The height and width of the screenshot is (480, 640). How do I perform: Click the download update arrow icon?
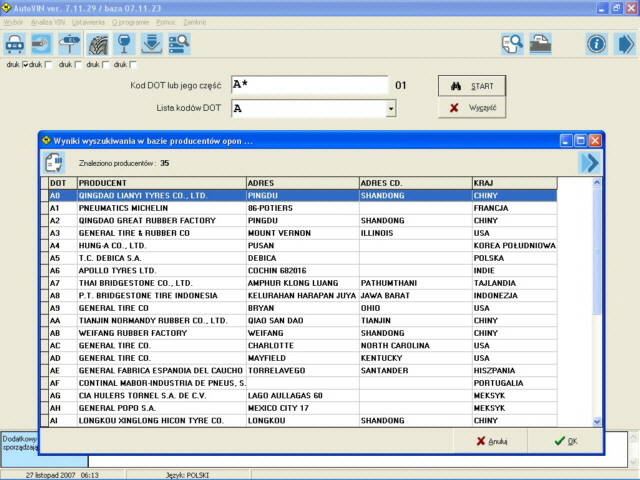pyautogui.click(x=152, y=44)
